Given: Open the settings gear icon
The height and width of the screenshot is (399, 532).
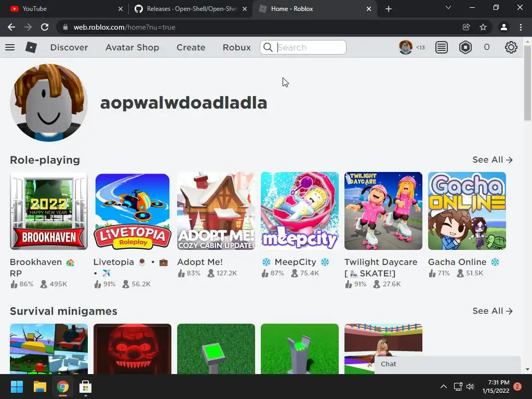Looking at the screenshot, I should click(511, 47).
